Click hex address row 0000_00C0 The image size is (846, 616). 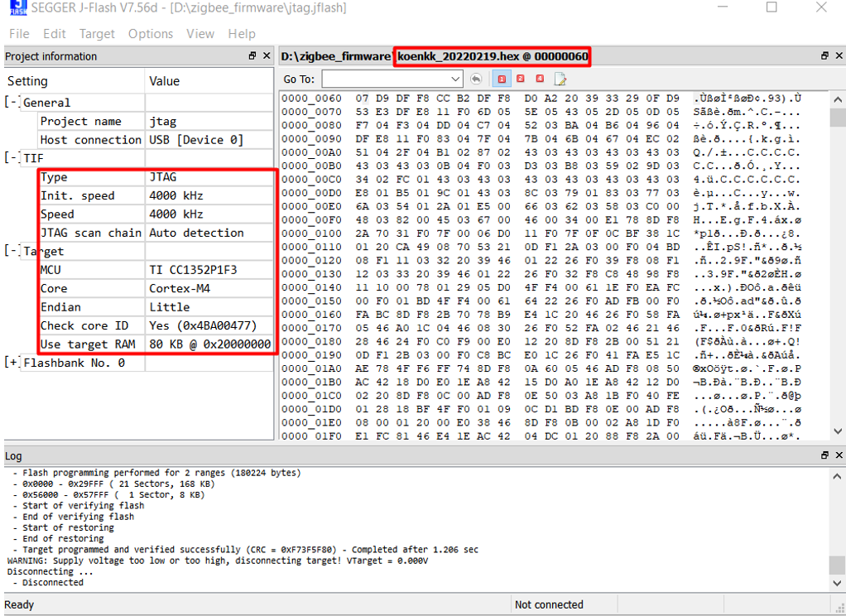[311, 179]
